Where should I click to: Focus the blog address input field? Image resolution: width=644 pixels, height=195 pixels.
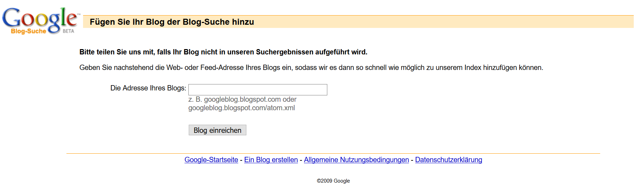[x=258, y=90]
